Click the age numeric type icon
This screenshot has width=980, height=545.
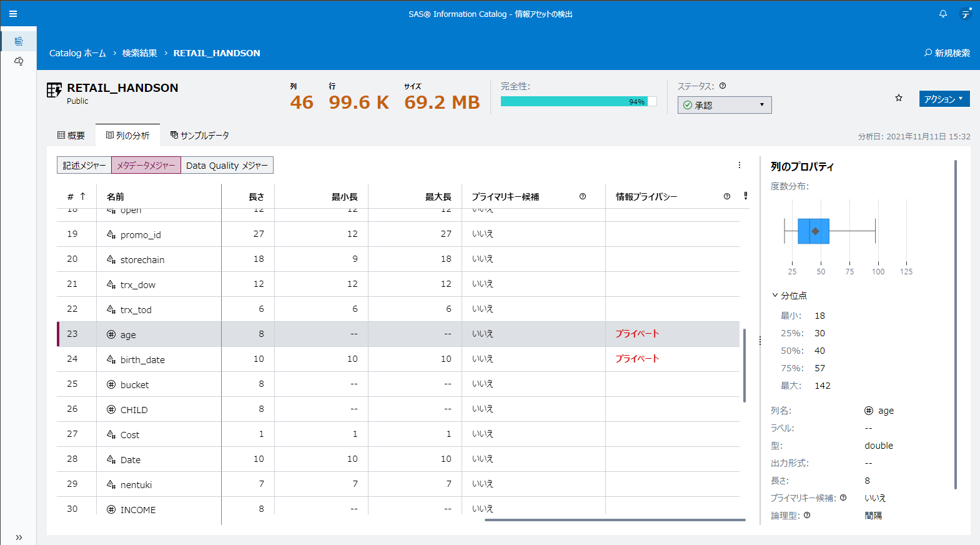[x=111, y=334]
